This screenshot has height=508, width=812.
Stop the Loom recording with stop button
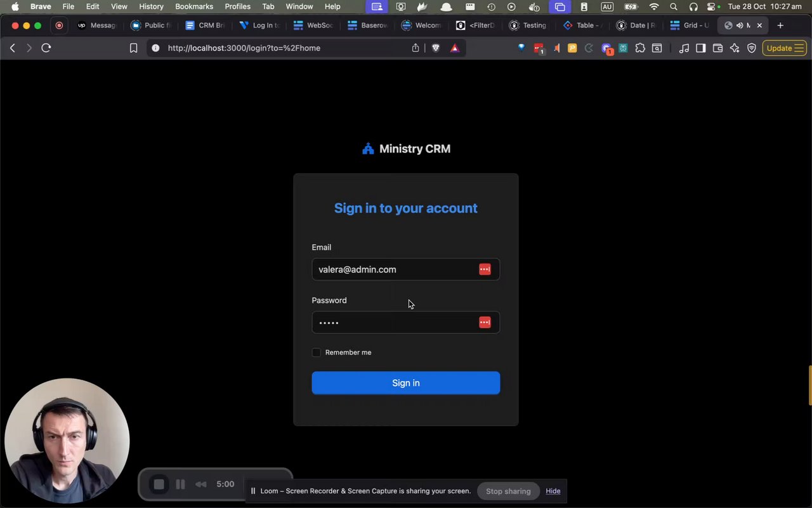click(159, 485)
